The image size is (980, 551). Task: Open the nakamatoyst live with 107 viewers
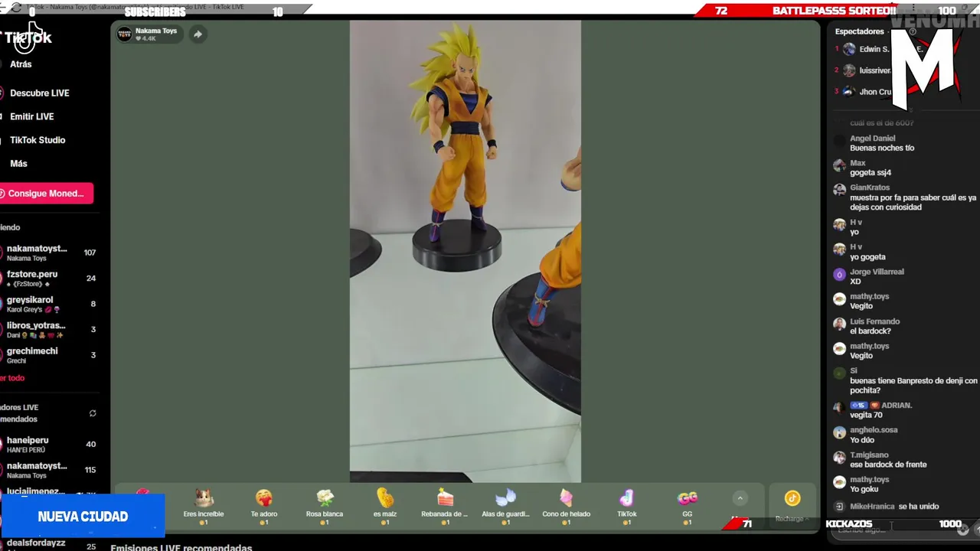tap(50, 253)
